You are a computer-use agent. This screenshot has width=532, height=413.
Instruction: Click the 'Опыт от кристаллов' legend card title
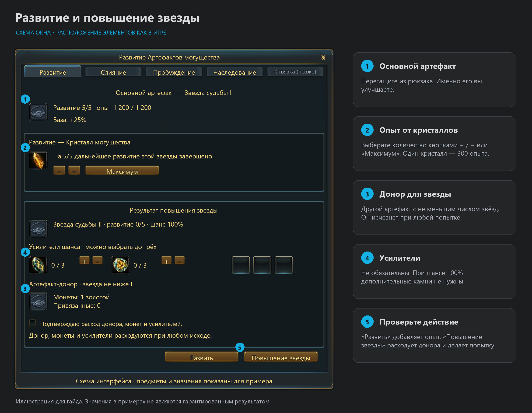pyautogui.click(x=419, y=130)
